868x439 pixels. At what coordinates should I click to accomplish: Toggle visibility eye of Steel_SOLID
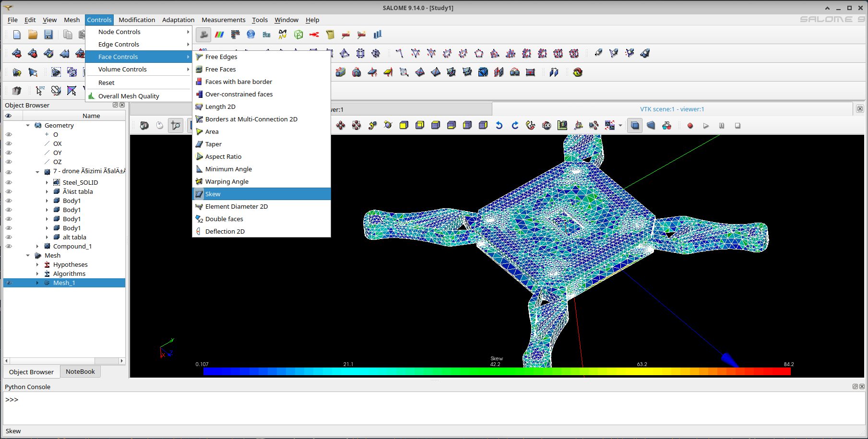(9, 182)
